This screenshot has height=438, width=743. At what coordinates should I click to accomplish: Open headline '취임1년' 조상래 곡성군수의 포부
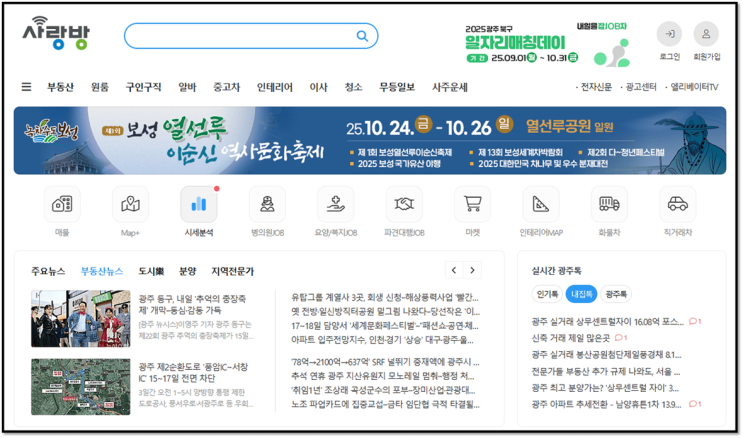(x=383, y=390)
